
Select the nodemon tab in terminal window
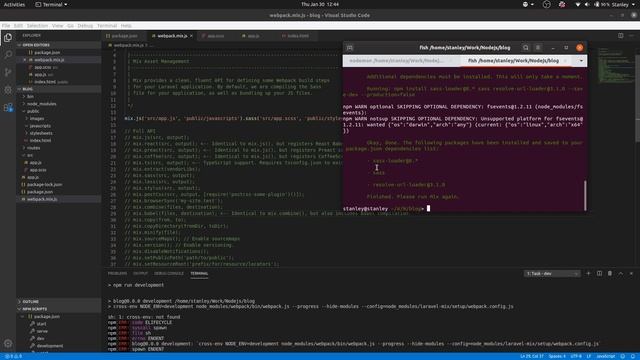click(x=396, y=60)
